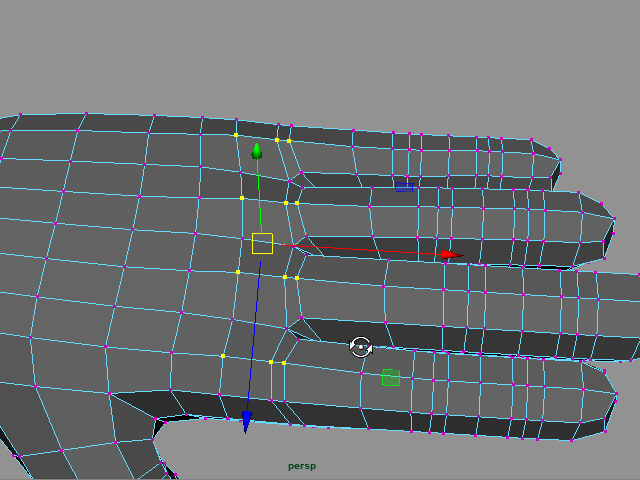Image resolution: width=640 pixels, height=480 pixels.
Task: Click the red X-axis arrowhead of the move manipulator
Action: 452,255
